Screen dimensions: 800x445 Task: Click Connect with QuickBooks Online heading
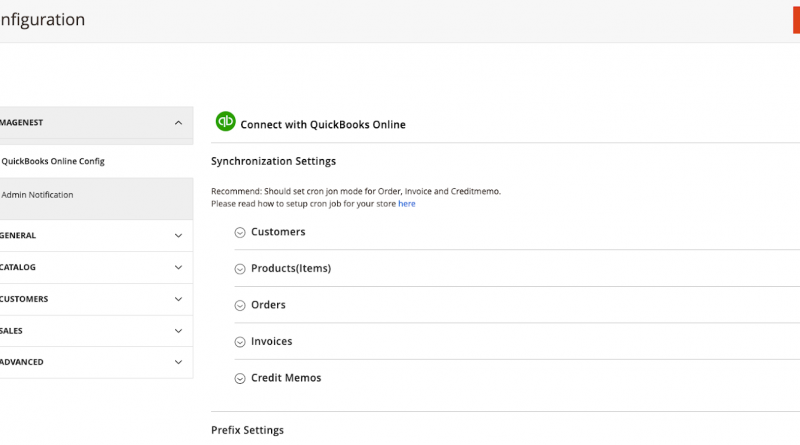323,125
